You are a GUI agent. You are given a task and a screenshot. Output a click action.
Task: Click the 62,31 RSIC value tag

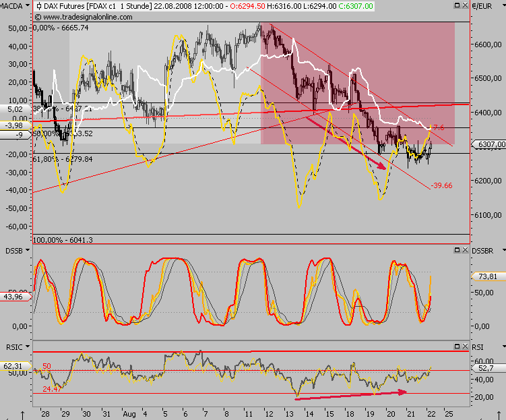(15, 366)
